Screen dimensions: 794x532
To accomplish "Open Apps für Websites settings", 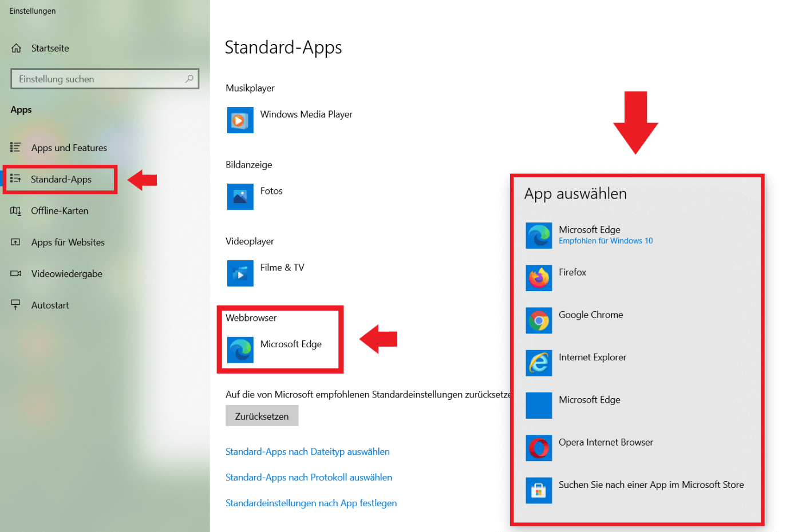I will (x=68, y=242).
